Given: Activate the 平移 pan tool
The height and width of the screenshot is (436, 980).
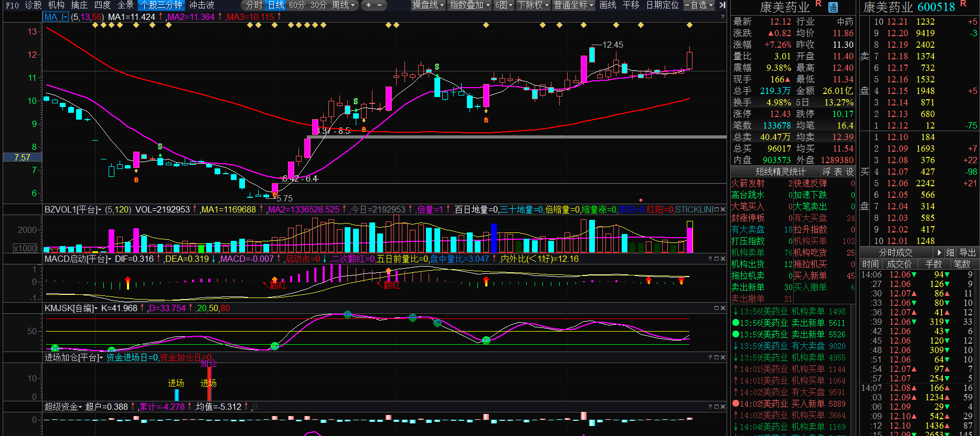Looking at the screenshot, I should [631, 5].
